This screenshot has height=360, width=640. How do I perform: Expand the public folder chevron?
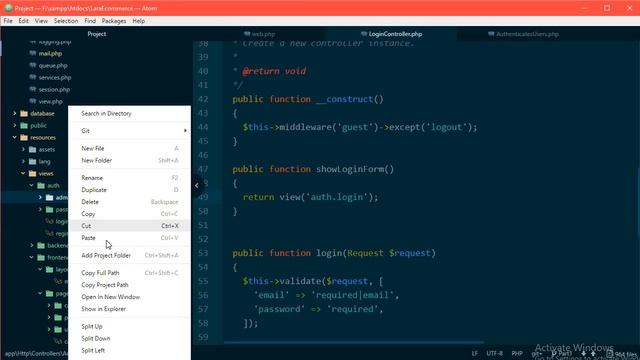point(15,125)
